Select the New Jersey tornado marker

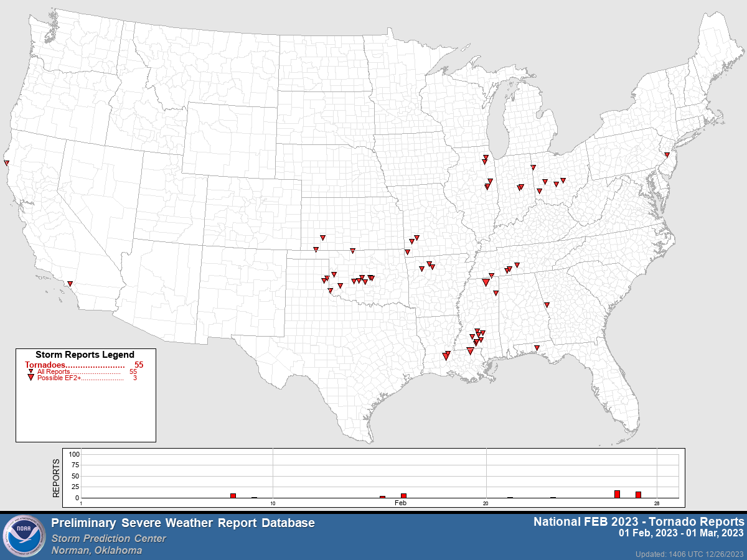click(666, 155)
